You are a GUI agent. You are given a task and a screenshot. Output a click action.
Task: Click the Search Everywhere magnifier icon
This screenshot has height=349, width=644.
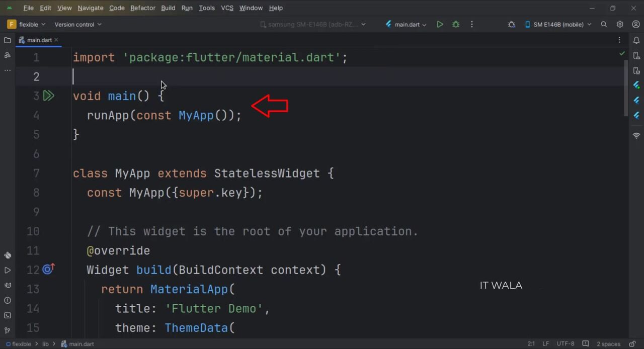click(604, 24)
